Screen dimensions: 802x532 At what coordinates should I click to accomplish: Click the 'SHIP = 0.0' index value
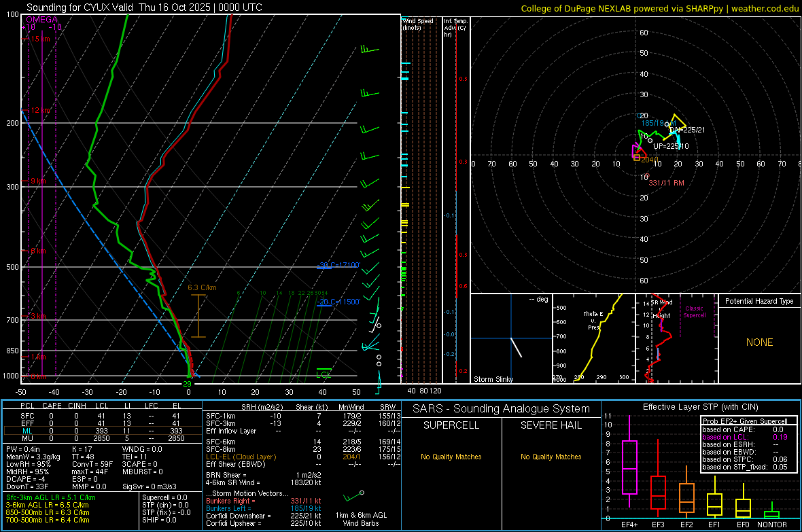pos(159,520)
